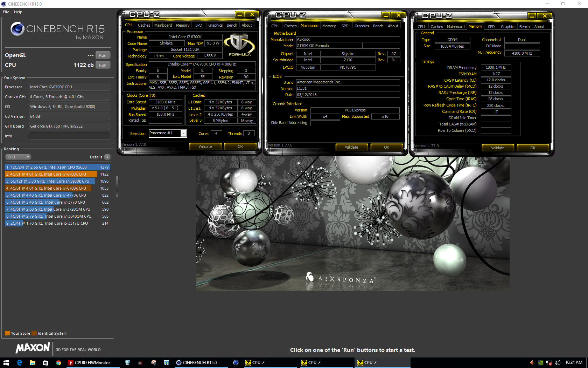Open the Memory tab in left CPU-Z window

(x=183, y=25)
